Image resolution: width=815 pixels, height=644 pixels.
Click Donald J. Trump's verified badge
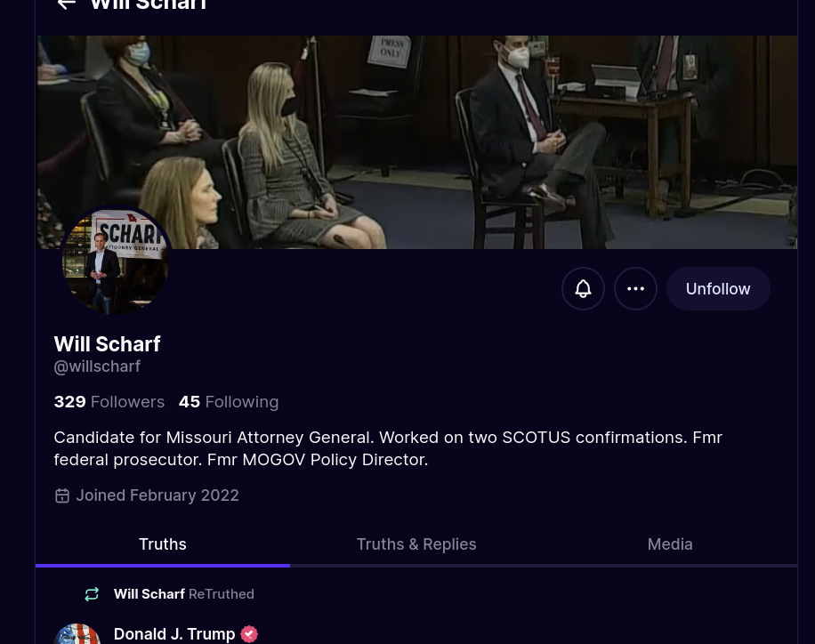pyautogui.click(x=249, y=634)
